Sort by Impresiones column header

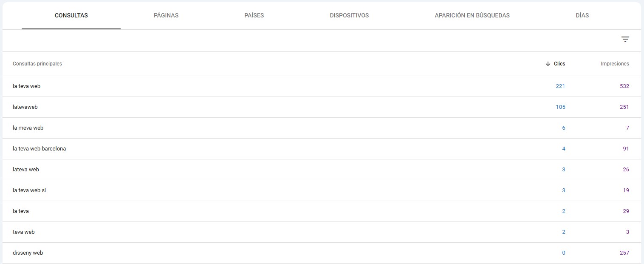click(x=615, y=64)
